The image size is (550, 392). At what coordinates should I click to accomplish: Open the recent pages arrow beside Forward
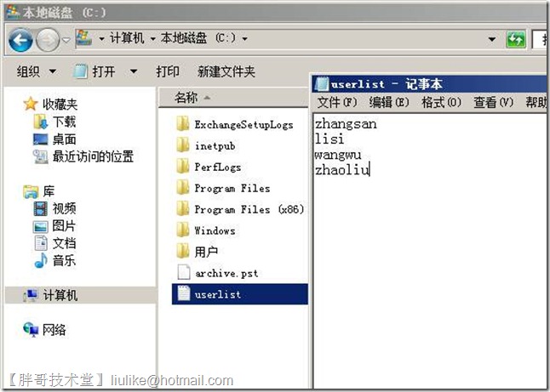pyautogui.click(x=66, y=40)
